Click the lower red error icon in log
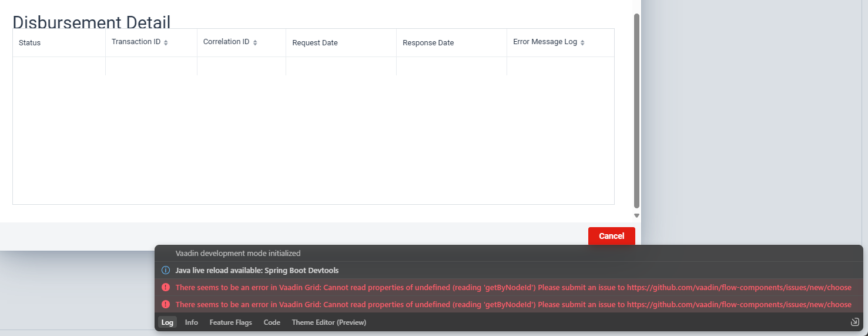 pyautogui.click(x=166, y=304)
